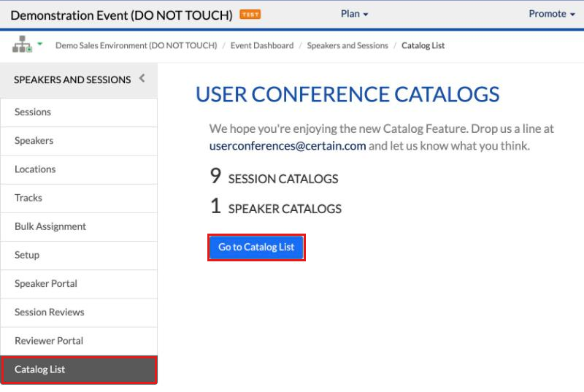
Task: Expand the green arrow beside hierarchy icon
Action: coord(40,44)
